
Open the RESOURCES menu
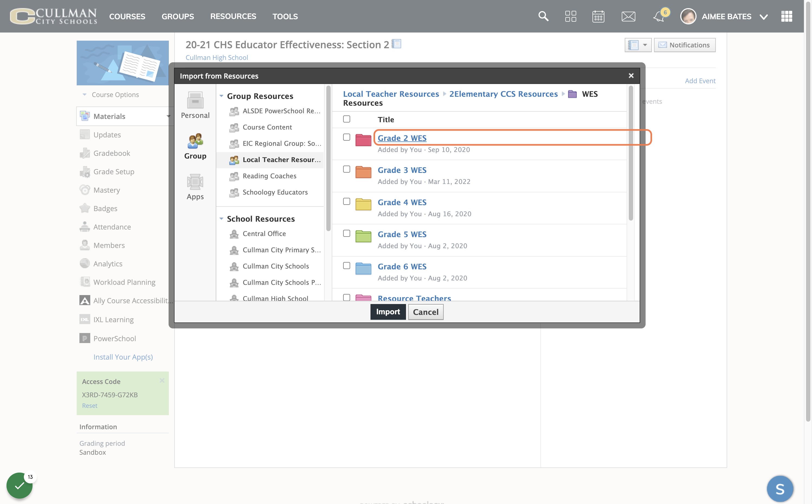(x=233, y=16)
